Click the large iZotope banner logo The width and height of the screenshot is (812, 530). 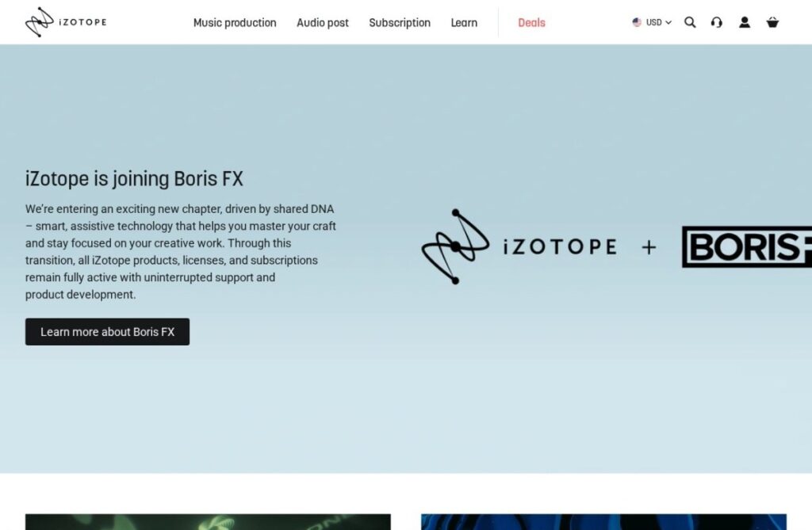point(519,246)
